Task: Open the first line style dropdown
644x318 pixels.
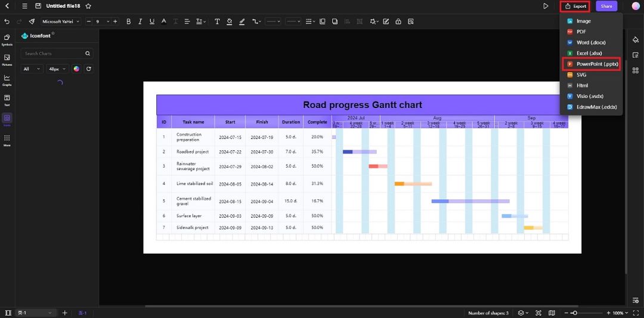Action: [273, 21]
